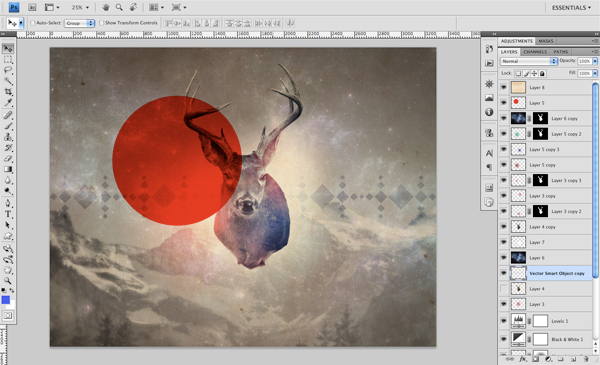Select the 3D Rotate tool
Viewport: 600px width, 365px height.
coord(8,249)
